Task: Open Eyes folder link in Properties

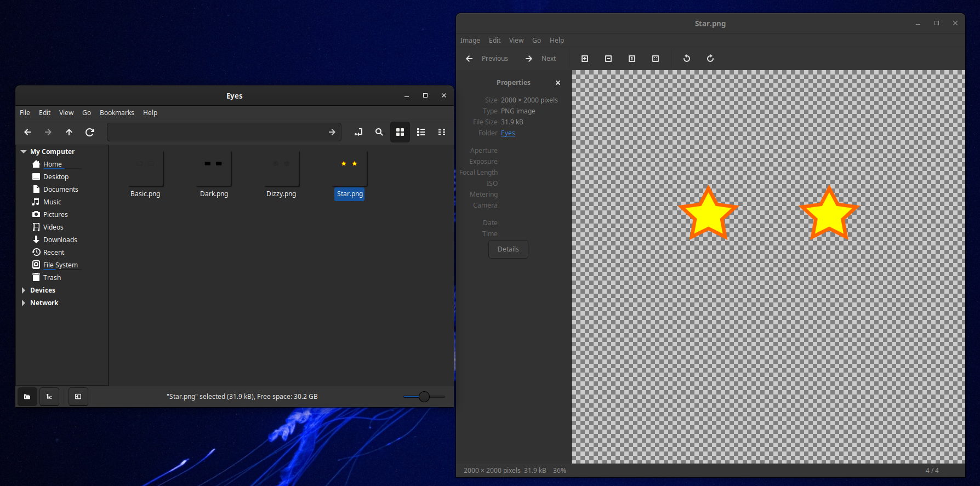Action: [x=508, y=133]
